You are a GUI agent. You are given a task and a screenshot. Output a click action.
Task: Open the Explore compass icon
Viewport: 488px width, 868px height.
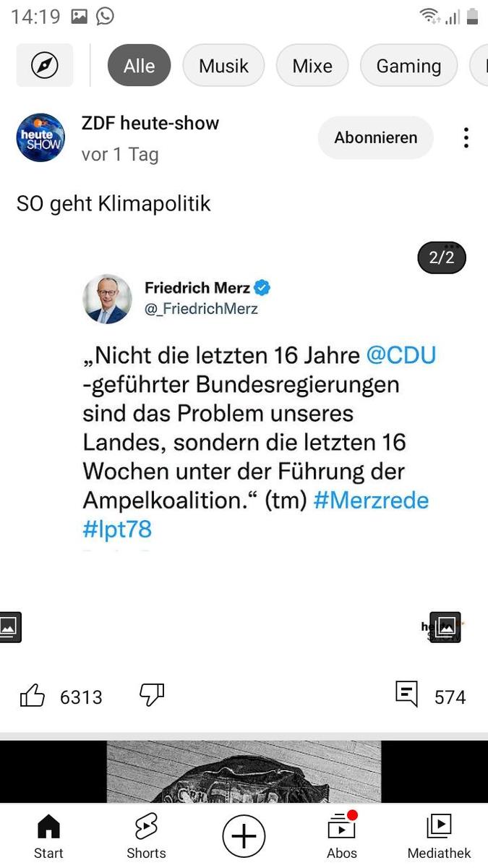click(45, 66)
